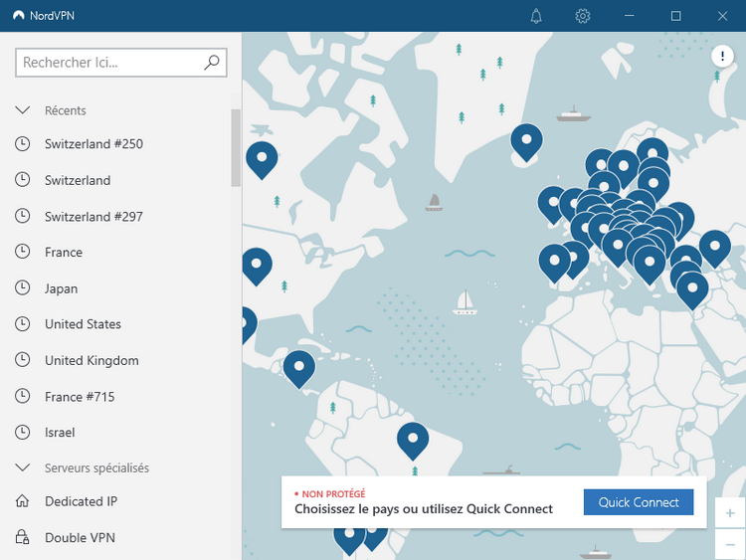Select the Costa Rica map pin in Central America

pyautogui.click(x=298, y=368)
